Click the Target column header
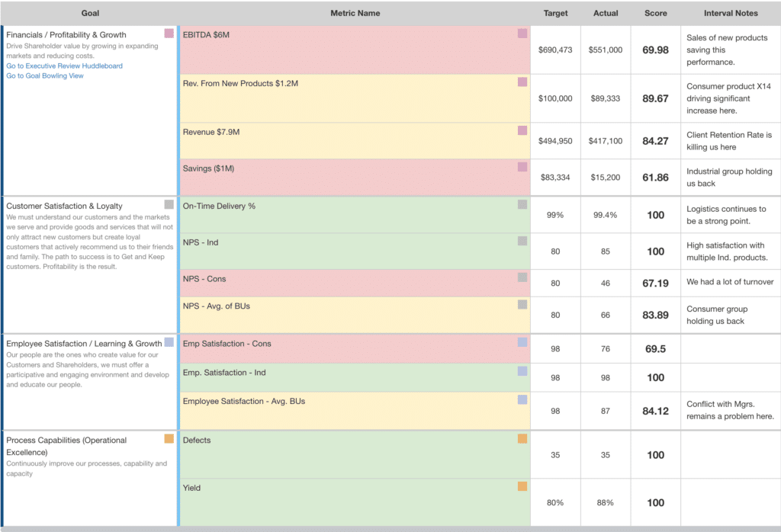This screenshot has height=532, width=781. (555, 13)
